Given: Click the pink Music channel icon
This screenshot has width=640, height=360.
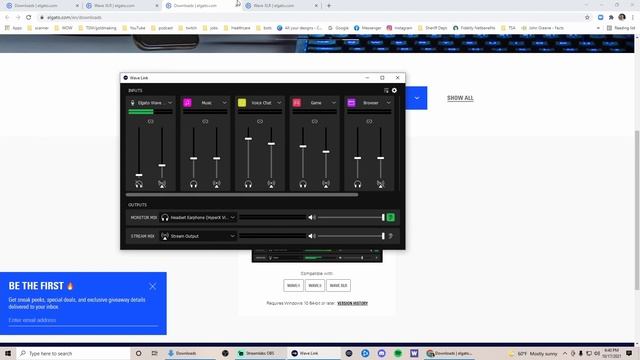Looking at the screenshot, I should [x=187, y=102].
